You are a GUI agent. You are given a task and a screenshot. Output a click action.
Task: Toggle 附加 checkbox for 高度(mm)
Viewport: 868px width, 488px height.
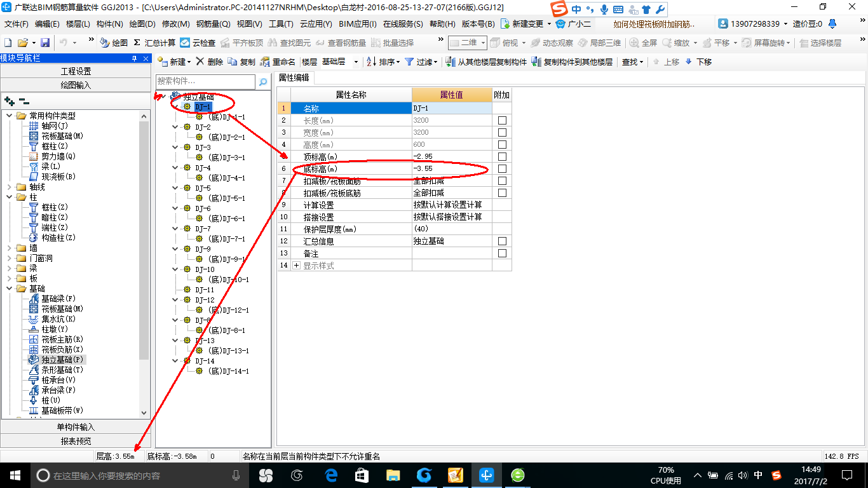502,144
